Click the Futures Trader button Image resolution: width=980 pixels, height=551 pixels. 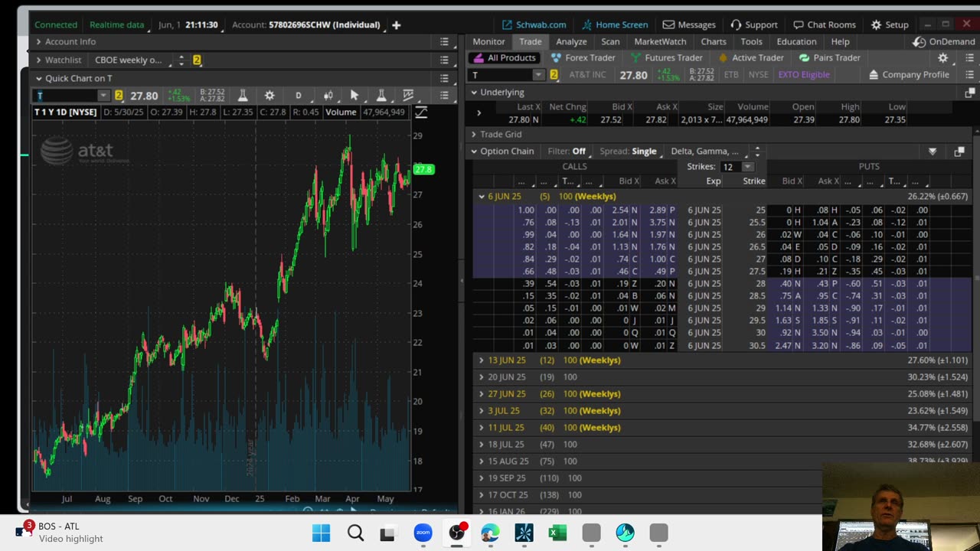pyautogui.click(x=666, y=58)
